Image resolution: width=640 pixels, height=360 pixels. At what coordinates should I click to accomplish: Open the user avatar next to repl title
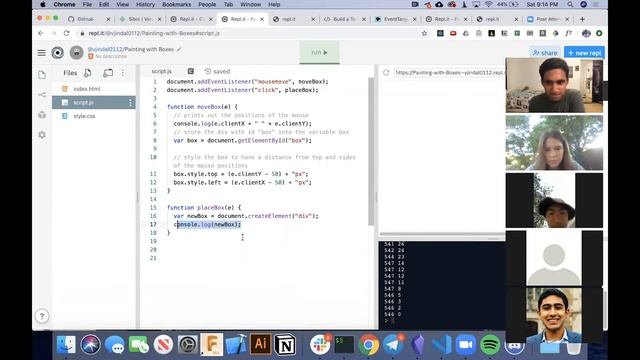(x=76, y=53)
